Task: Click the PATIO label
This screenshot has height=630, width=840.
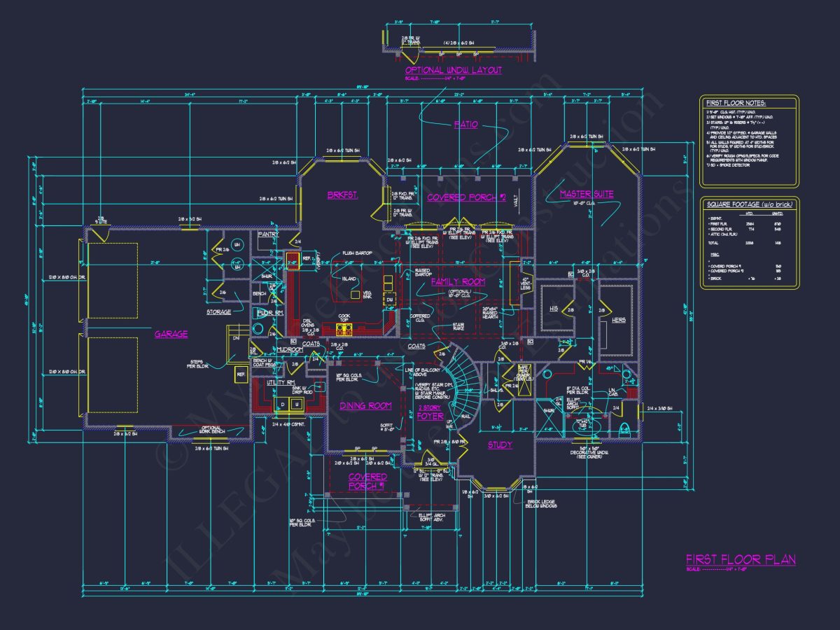Action: click(465, 125)
